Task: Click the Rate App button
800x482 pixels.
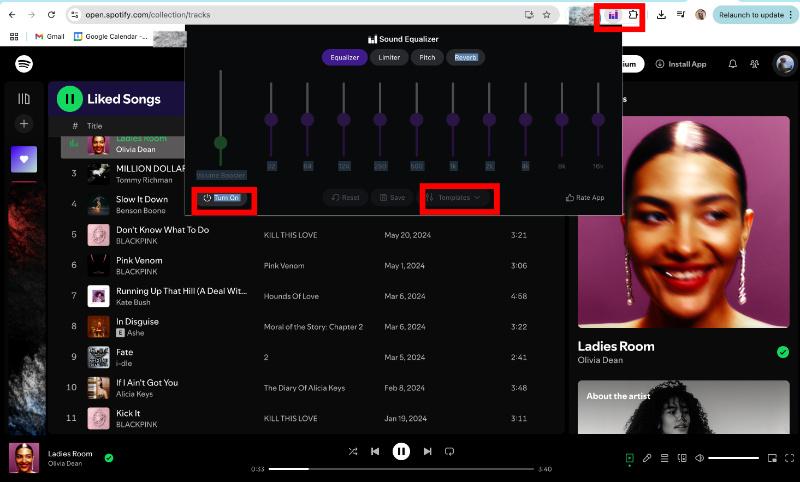Action: click(x=585, y=198)
